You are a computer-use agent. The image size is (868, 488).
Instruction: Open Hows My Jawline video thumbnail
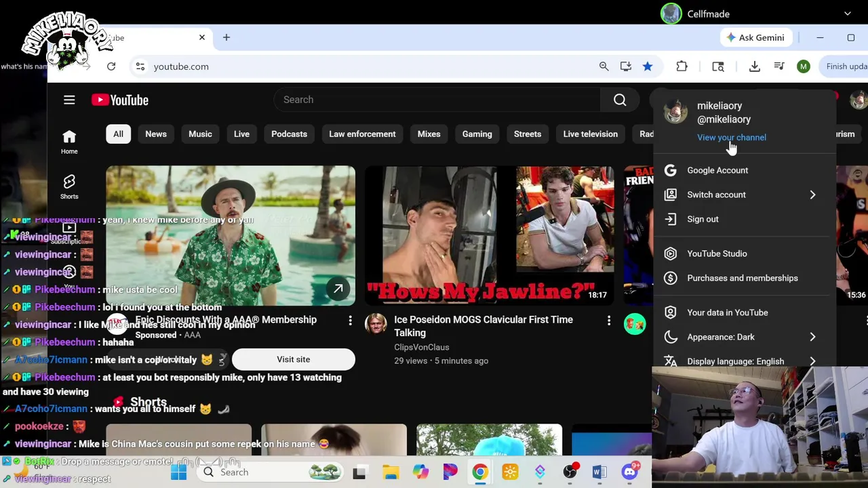click(490, 236)
